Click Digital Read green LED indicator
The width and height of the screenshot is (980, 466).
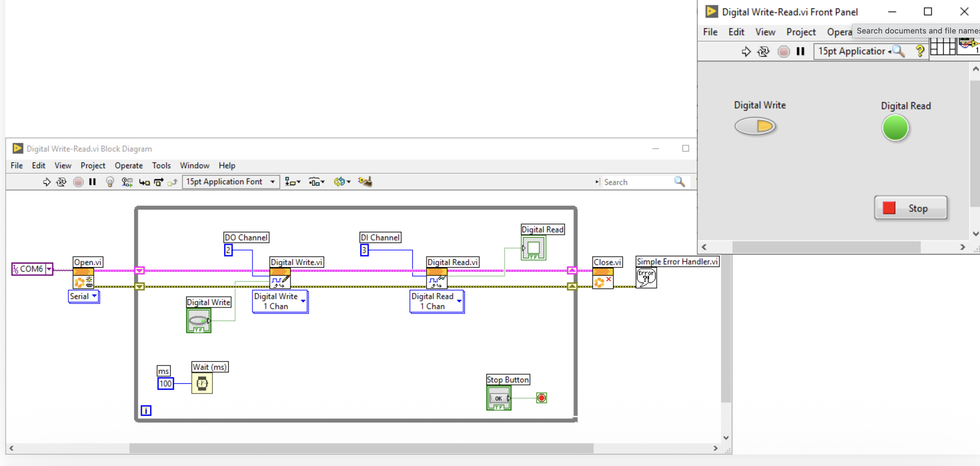tap(895, 128)
